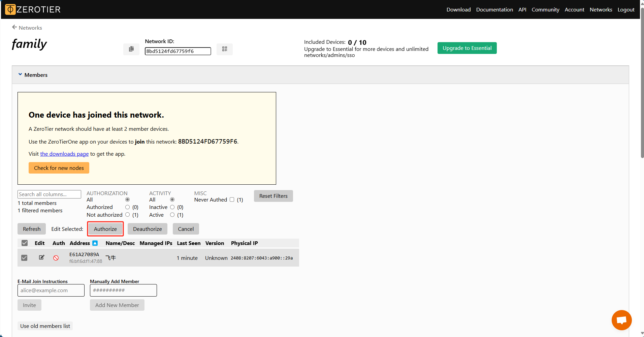The width and height of the screenshot is (644, 337).
Task: Open edit icon for member E61A27089A
Action: pos(41,257)
